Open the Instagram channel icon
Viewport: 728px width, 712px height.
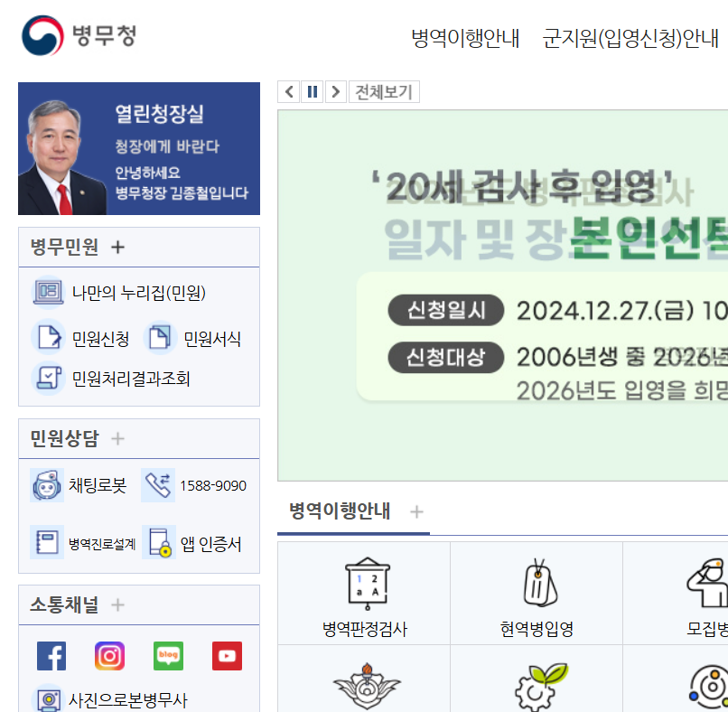coord(109,656)
